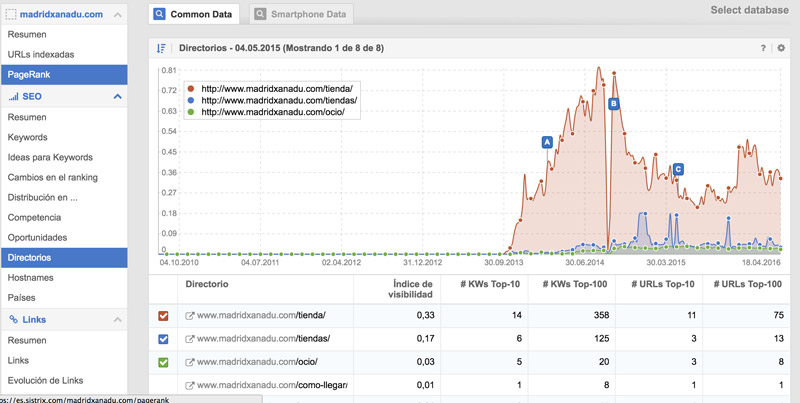Sort by # URLs Top-100 column

(747, 284)
